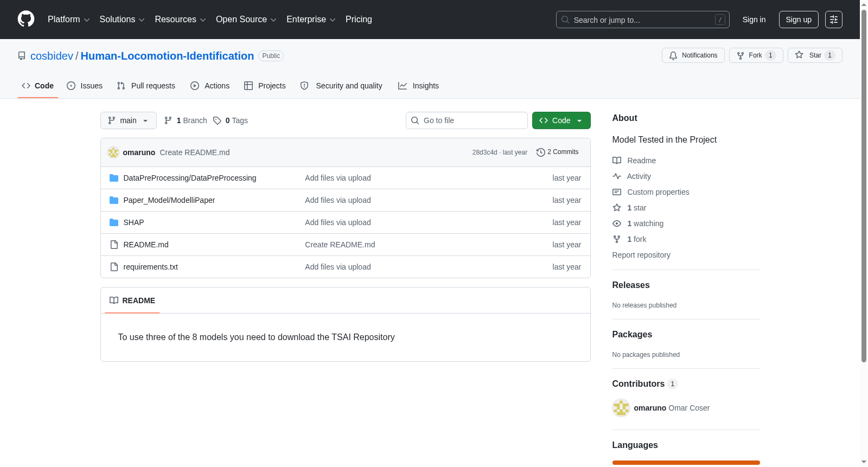Expand the Platform menu
The width and height of the screenshot is (868, 467).
point(68,20)
